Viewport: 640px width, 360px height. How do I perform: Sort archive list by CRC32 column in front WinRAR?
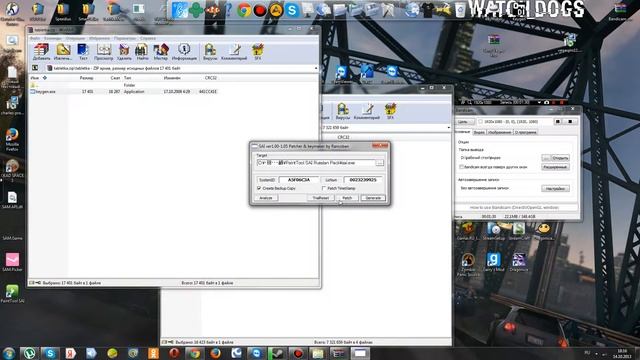211,78
